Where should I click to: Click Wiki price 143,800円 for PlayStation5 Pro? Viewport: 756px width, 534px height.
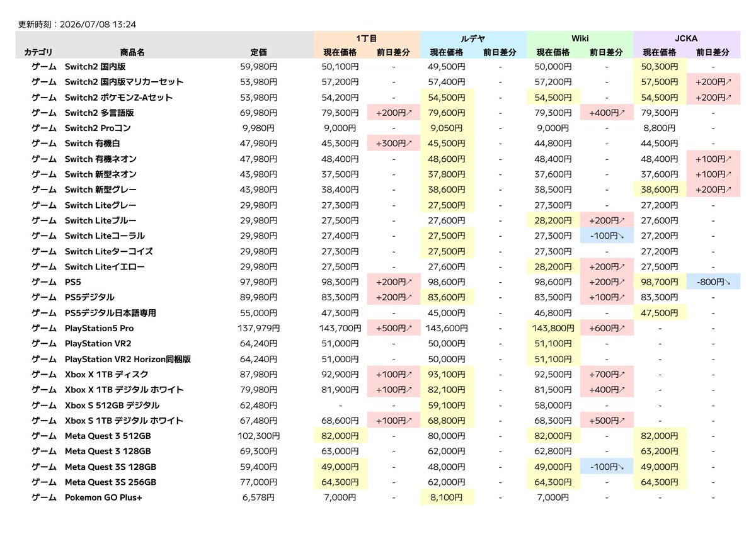[x=553, y=328]
